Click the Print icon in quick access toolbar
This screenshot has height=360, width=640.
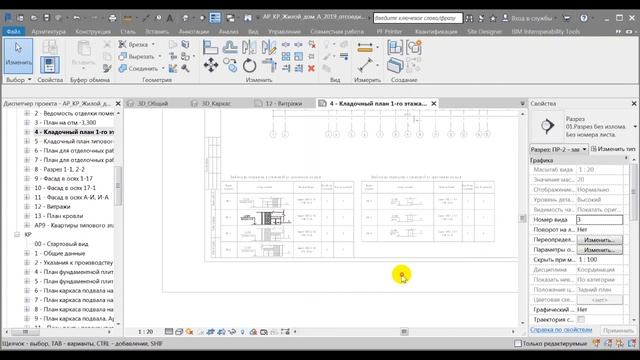112,18
